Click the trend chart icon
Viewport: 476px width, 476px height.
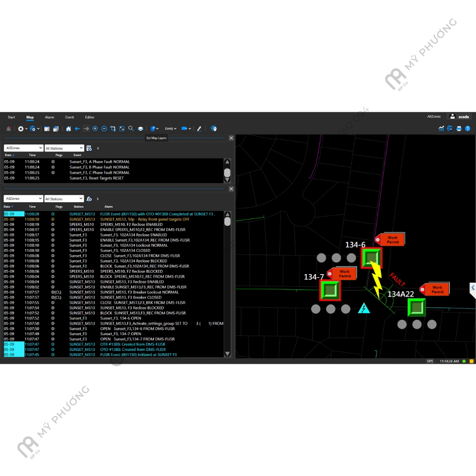(x=441, y=129)
